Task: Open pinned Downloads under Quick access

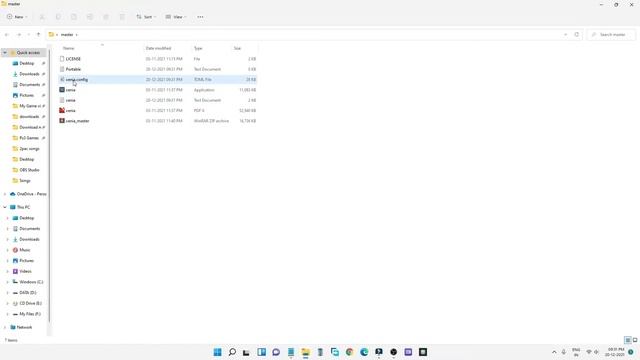Action: (29, 74)
